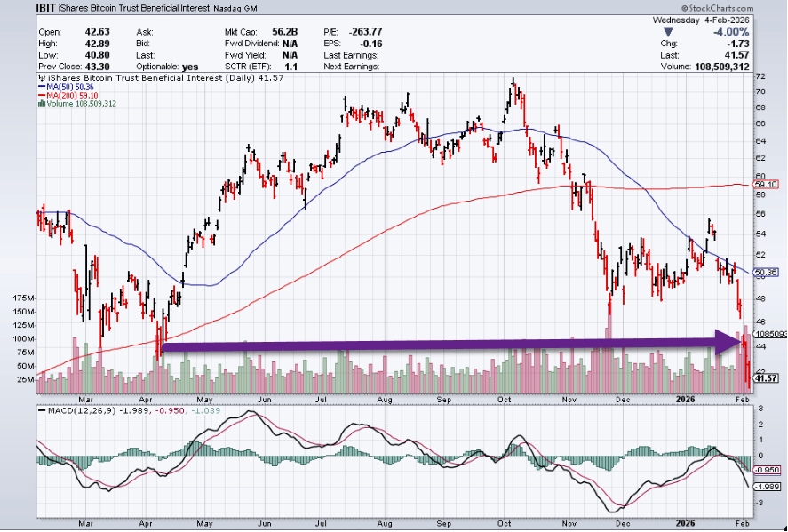
Task: Click the Chg value -1.73
Action: pyautogui.click(x=738, y=44)
